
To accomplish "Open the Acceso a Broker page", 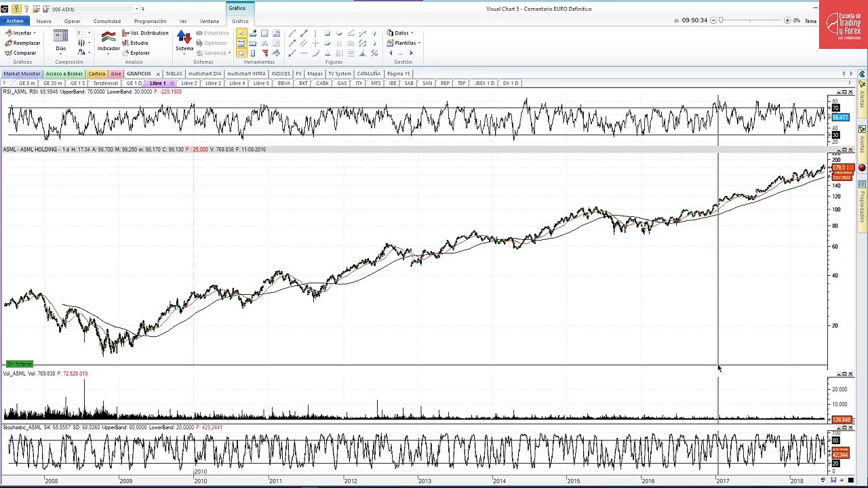I will pos(64,73).
